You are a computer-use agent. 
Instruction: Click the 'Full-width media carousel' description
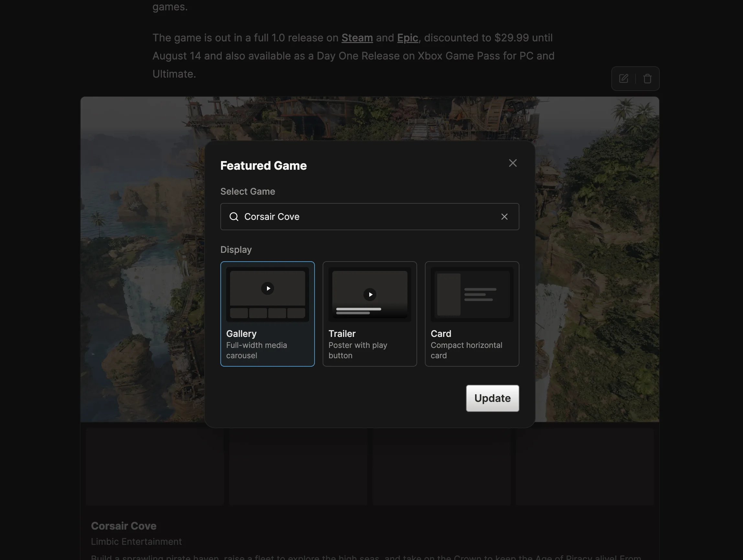click(257, 350)
